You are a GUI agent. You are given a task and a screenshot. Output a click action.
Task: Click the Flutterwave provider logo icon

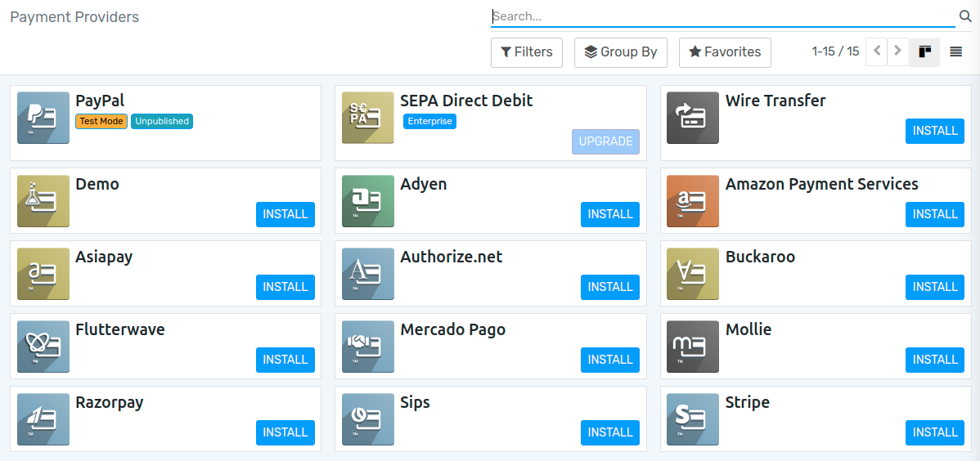pyautogui.click(x=43, y=347)
